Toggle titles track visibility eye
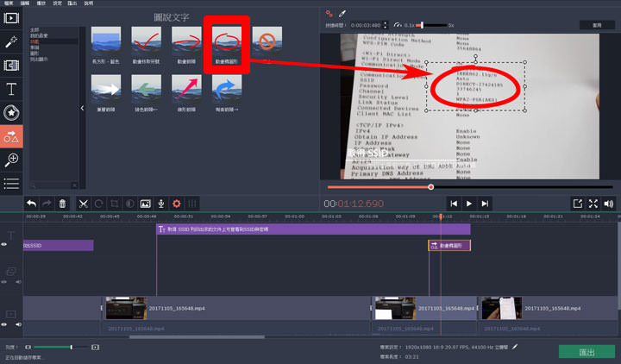 pos(4,244)
